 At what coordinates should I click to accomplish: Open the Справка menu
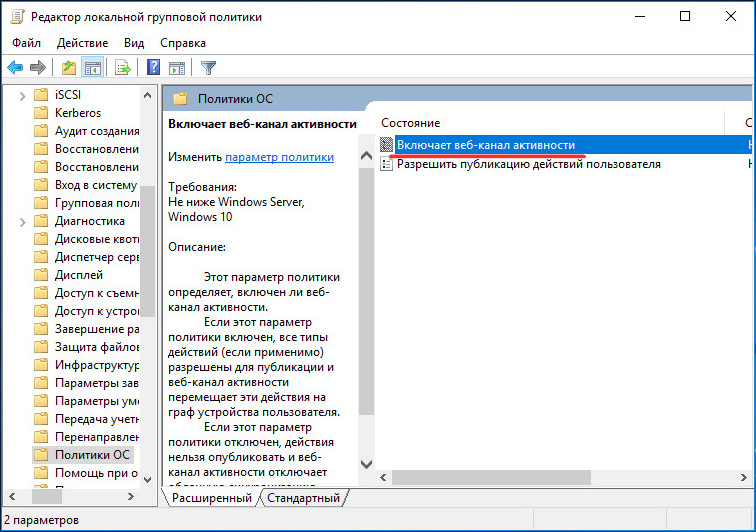pos(183,43)
